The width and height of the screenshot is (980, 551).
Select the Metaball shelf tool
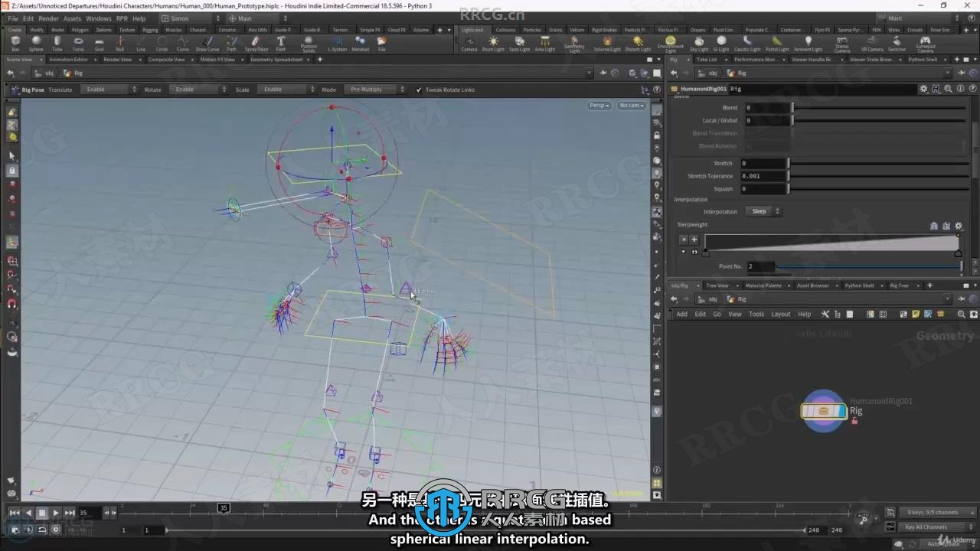tap(360, 44)
